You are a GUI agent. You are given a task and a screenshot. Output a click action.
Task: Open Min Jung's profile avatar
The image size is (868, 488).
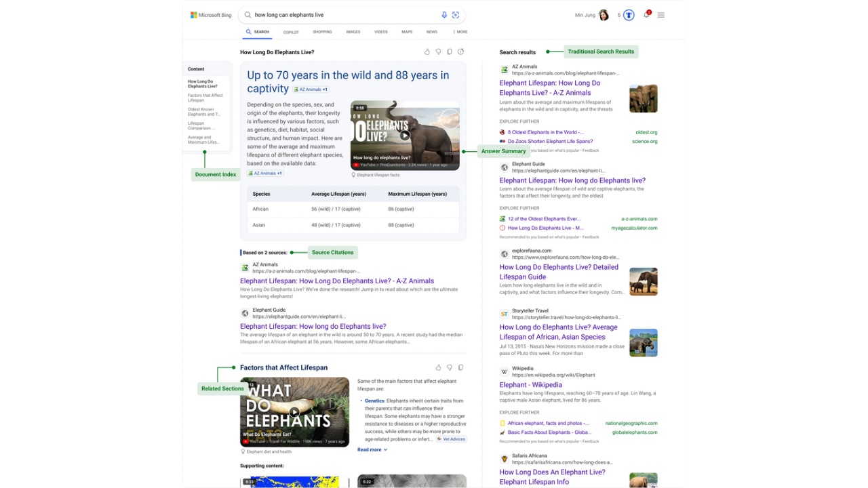pyautogui.click(x=603, y=14)
